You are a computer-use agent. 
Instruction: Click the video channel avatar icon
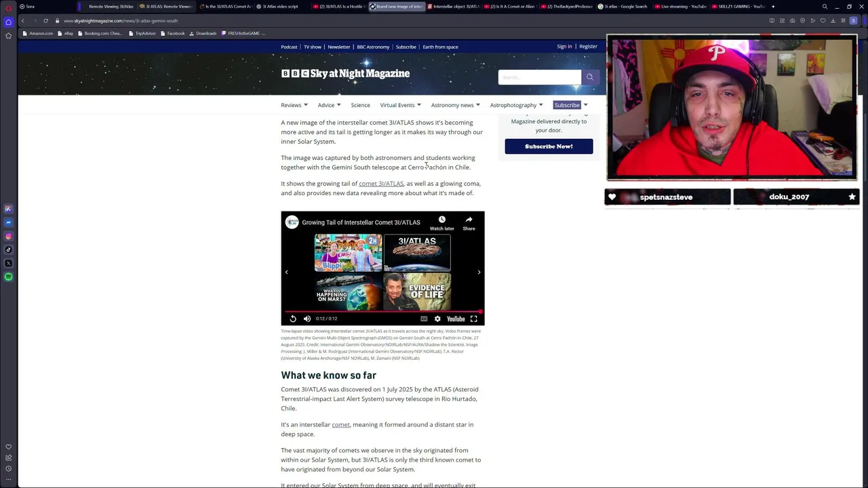click(292, 222)
